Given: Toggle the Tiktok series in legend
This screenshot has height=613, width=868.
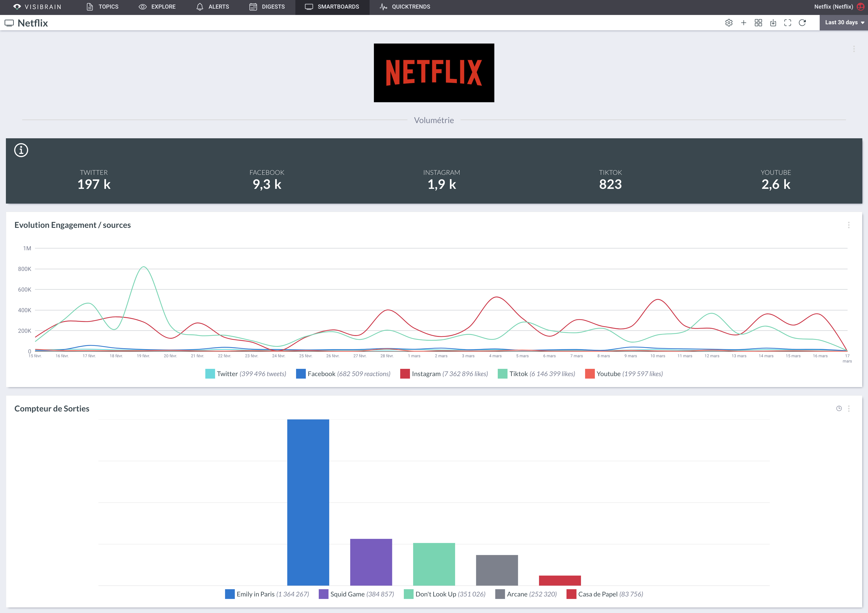Looking at the screenshot, I should [x=537, y=374].
